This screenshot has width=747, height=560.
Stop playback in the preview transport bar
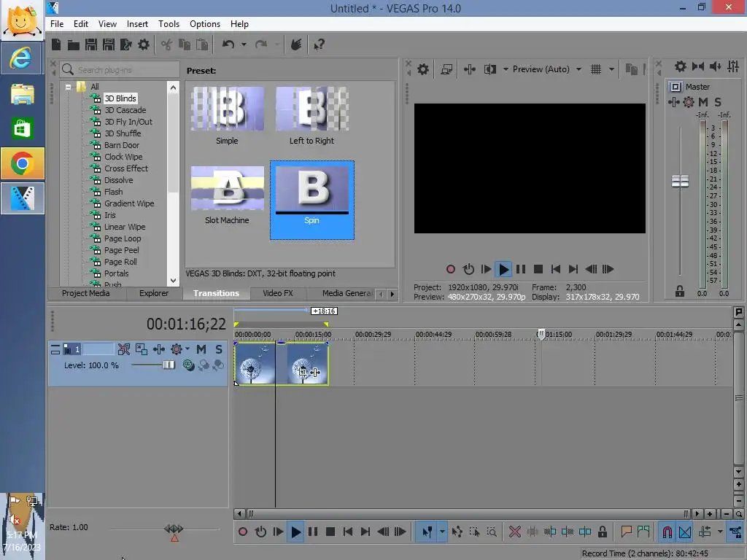click(538, 269)
